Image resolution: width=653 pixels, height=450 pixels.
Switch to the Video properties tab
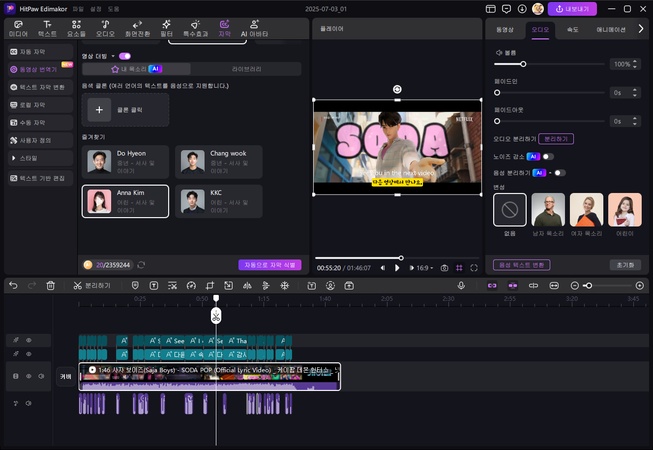tap(505, 30)
